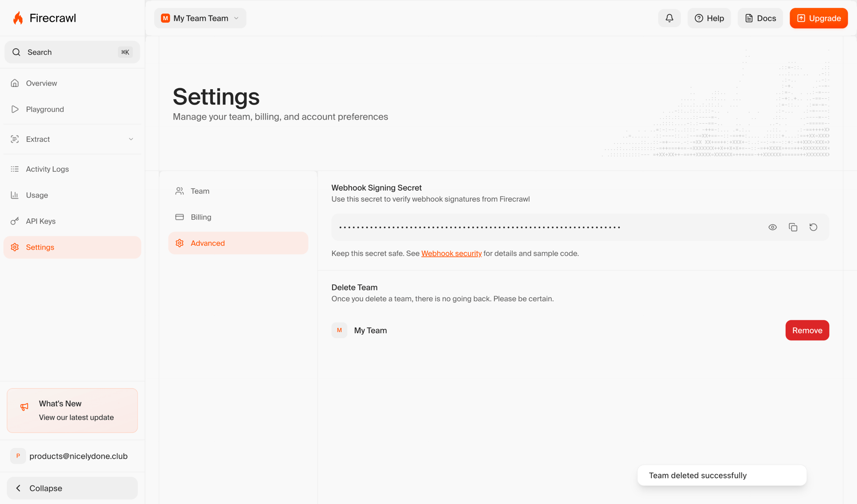Viewport: 857px width, 504px height.
Task: Reveal the hidden webhook secret
Action: tap(773, 227)
